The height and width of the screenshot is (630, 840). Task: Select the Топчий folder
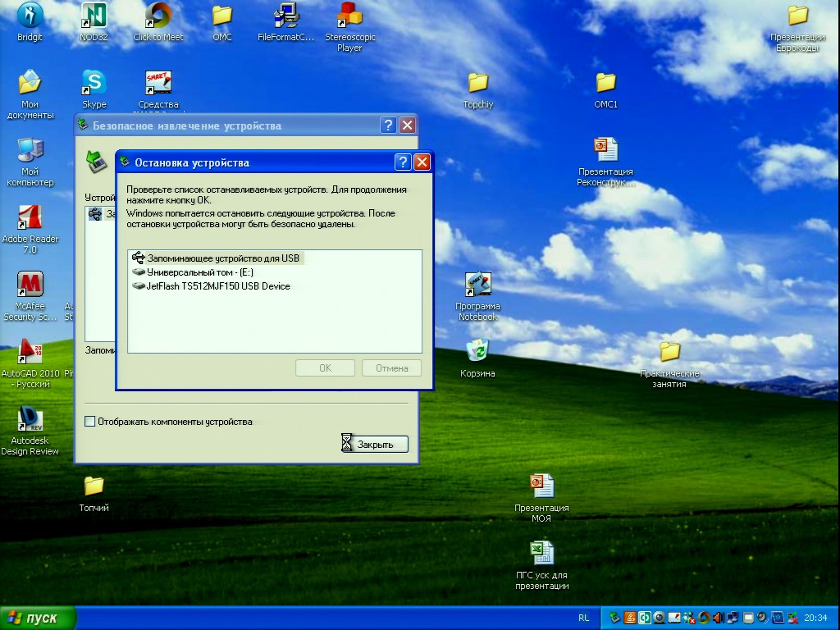coord(94,493)
